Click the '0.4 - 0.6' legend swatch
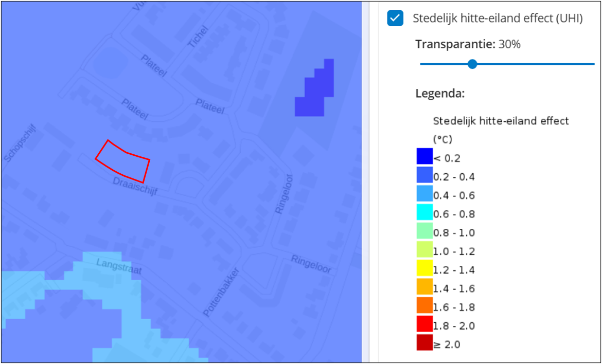 click(x=424, y=194)
